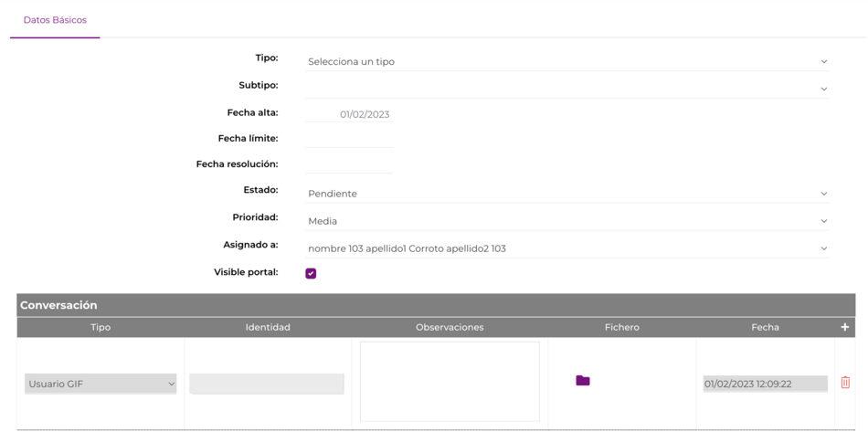This screenshot has height=432, width=868.
Task: Open the Tipo dropdown 'Selecciona un tipo'
Action: click(566, 61)
